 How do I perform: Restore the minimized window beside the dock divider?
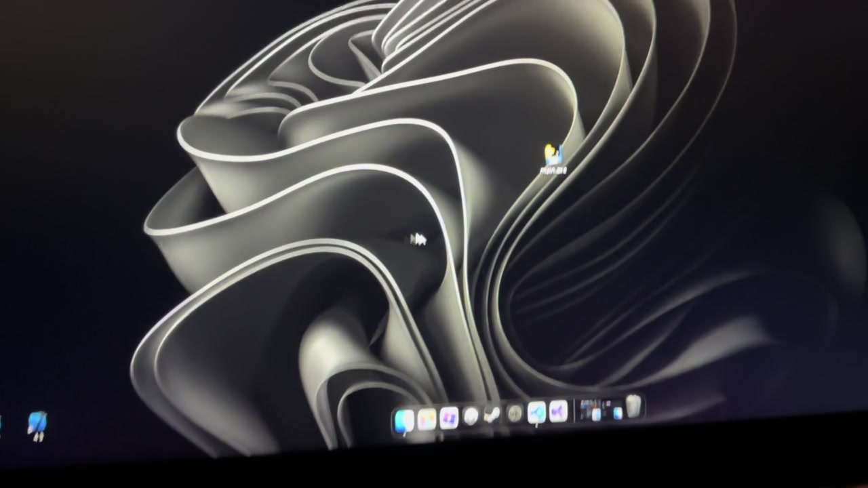(x=591, y=410)
